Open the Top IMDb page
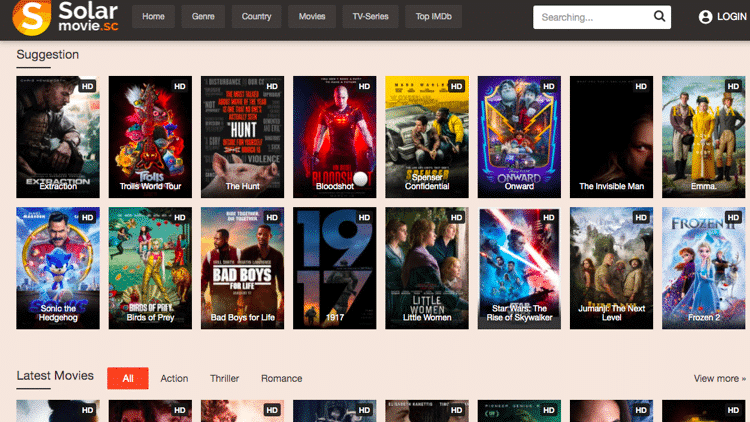Screen dimensions: 750x422 pos(433,17)
